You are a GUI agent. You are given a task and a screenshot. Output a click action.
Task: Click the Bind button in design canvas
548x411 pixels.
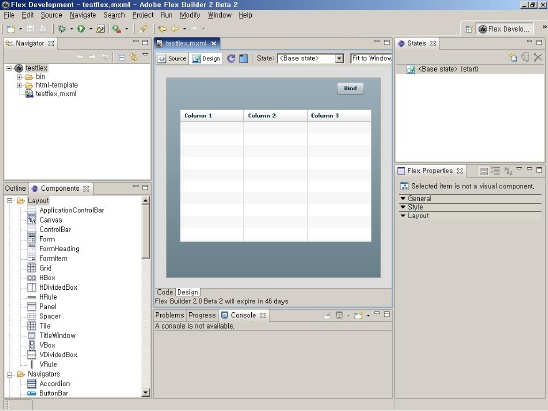[x=350, y=88]
